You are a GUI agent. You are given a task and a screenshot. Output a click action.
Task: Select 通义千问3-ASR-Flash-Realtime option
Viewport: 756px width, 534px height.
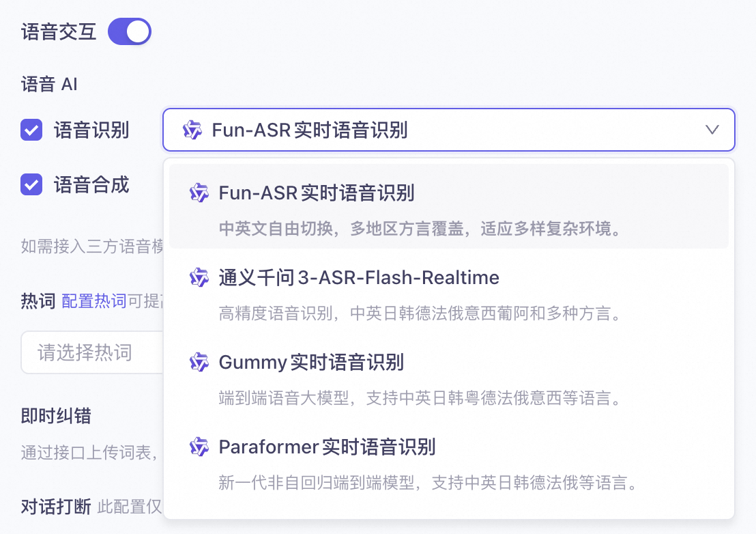[449, 292]
